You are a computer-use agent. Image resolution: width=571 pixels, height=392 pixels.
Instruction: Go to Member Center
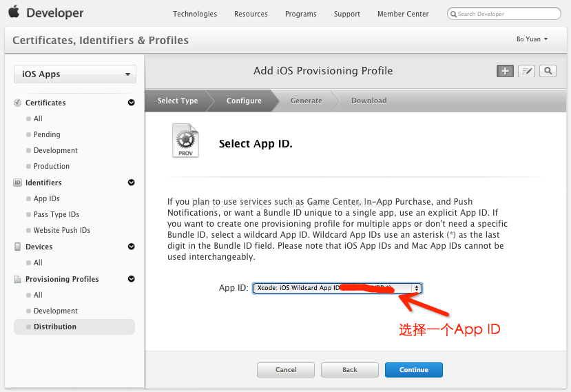[x=403, y=14]
